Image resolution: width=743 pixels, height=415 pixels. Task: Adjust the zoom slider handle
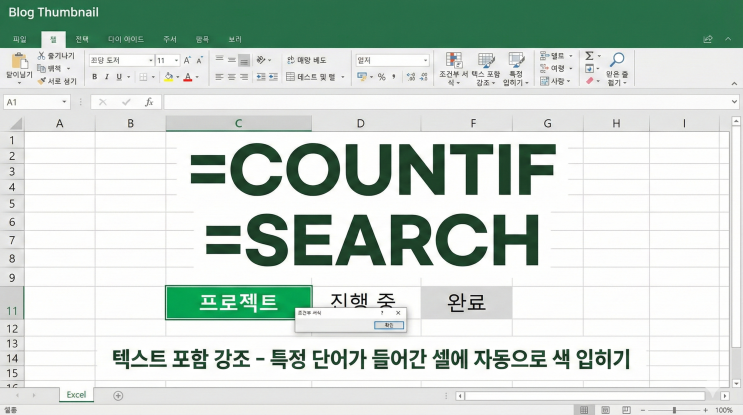(674, 410)
